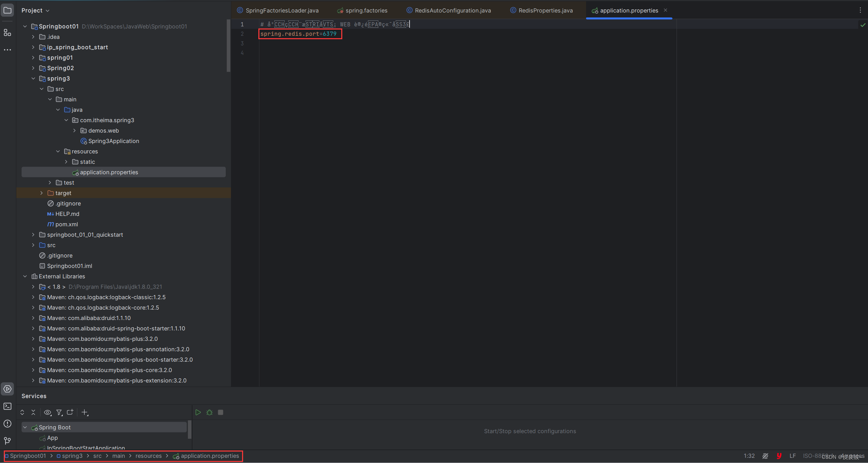868x463 pixels.
Task: Click Open in New Tab services icon
Action: point(70,412)
